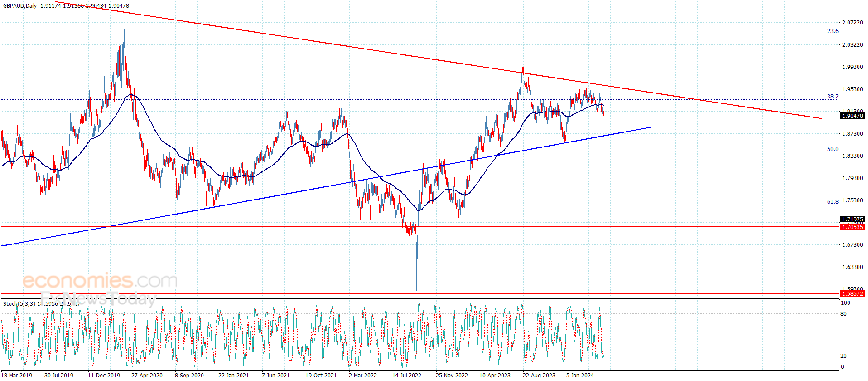Click the Stoch(5,3,3) indicator label

[19, 304]
